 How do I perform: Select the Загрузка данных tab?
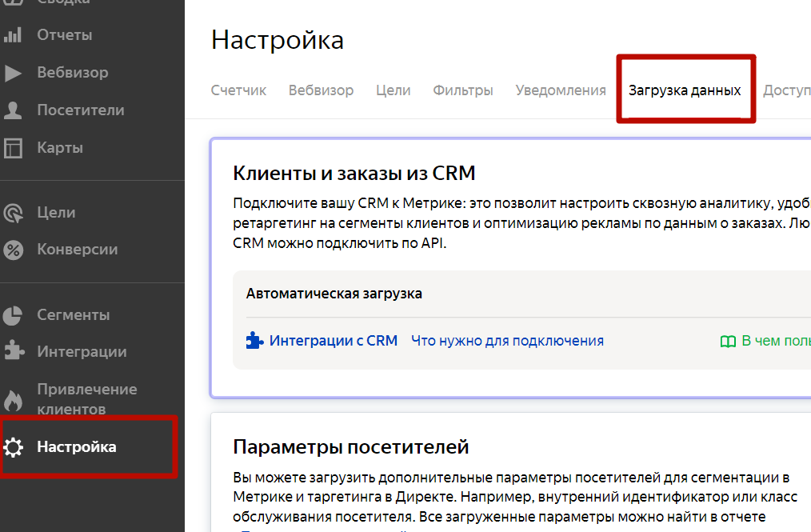click(685, 90)
